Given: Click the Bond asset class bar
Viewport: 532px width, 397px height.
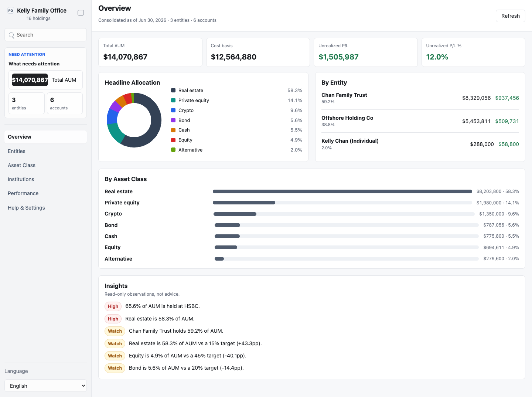Looking at the screenshot, I should [x=347, y=225].
